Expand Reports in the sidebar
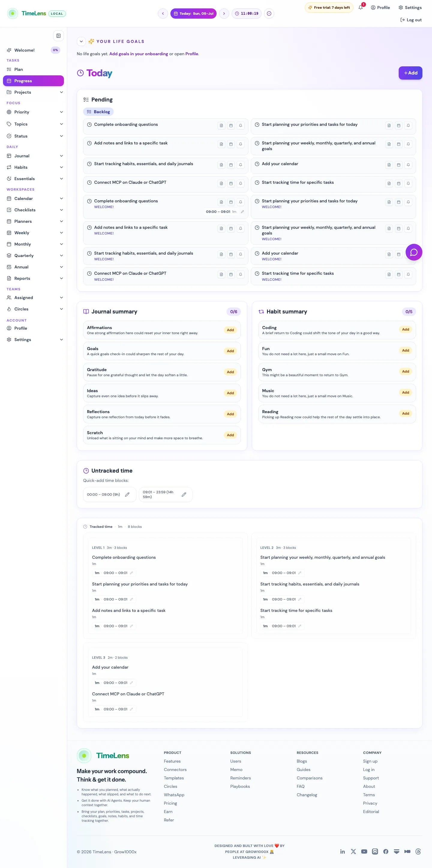 (61, 278)
